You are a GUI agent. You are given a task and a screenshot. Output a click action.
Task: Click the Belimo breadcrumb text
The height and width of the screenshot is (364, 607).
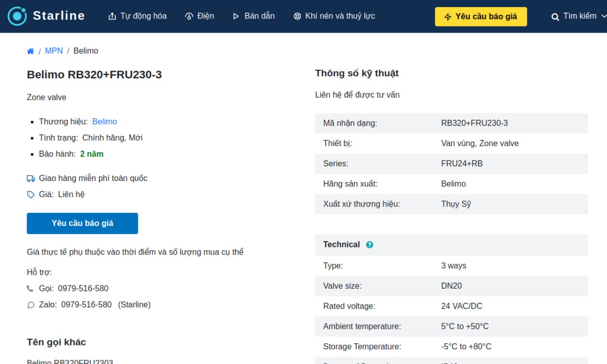(86, 51)
